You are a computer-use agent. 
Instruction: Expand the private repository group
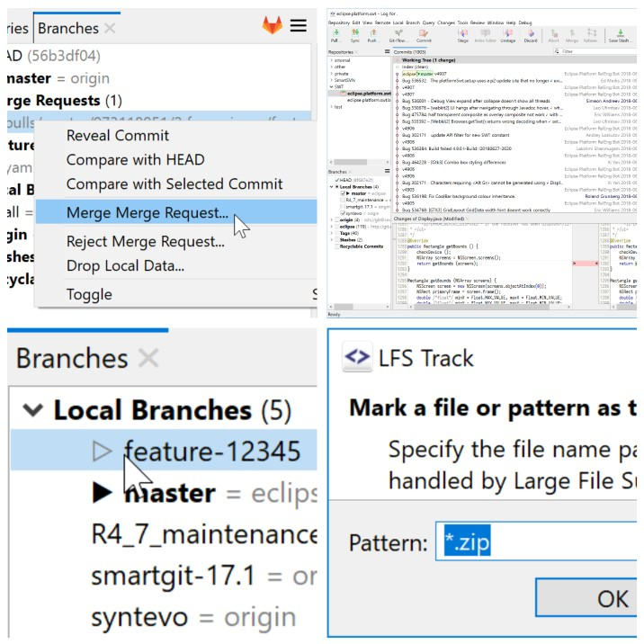click(332, 74)
